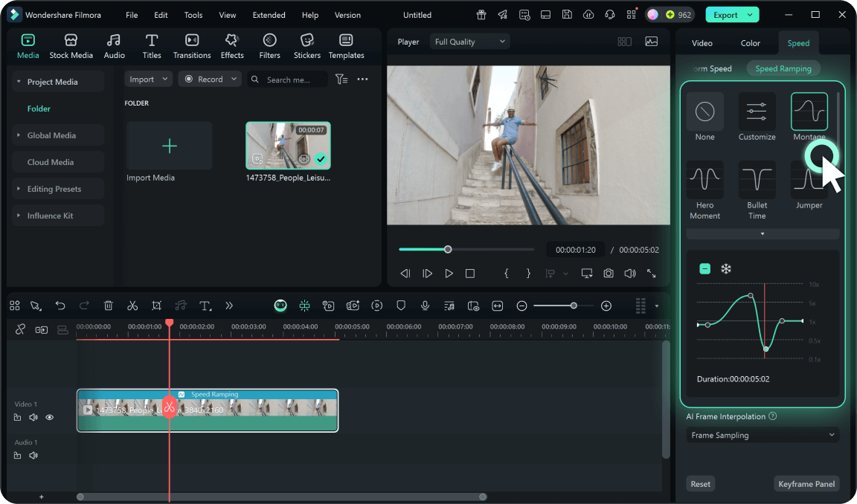Click the timeline zoom in plus button
Image resolution: width=857 pixels, height=504 pixels.
[606, 306]
